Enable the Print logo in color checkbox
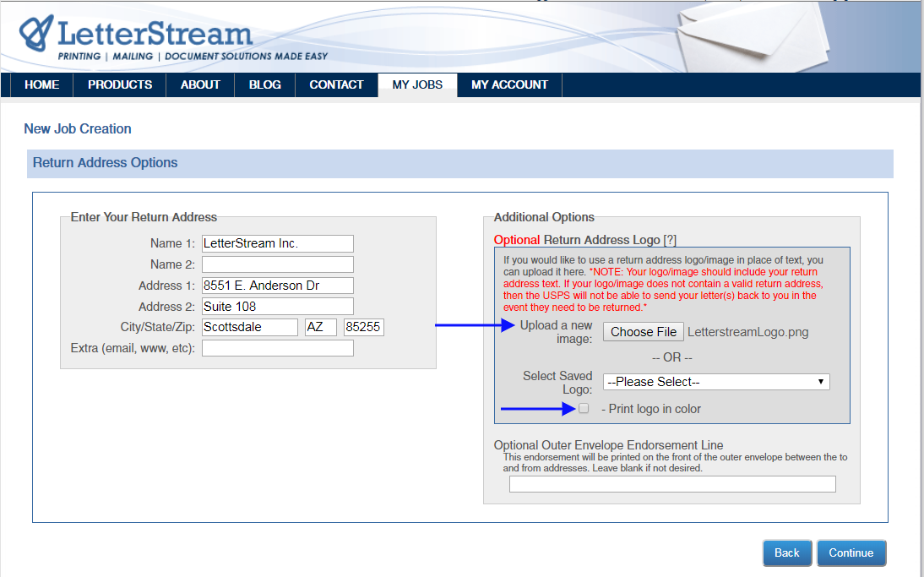Image resolution: width=924 pixels, height=577 pixels. pyautogui.click(x=583, y=408)
